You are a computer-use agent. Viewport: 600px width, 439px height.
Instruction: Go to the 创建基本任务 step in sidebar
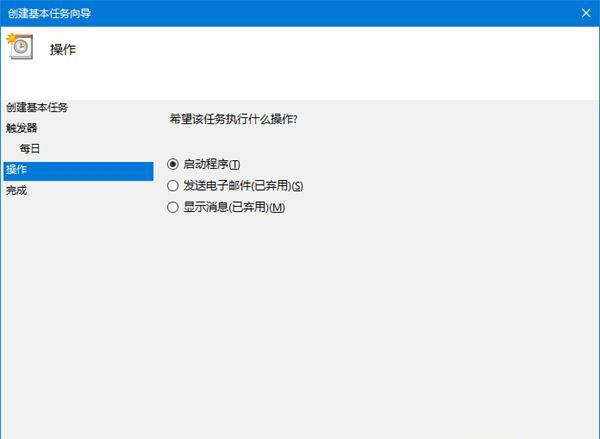37,107
